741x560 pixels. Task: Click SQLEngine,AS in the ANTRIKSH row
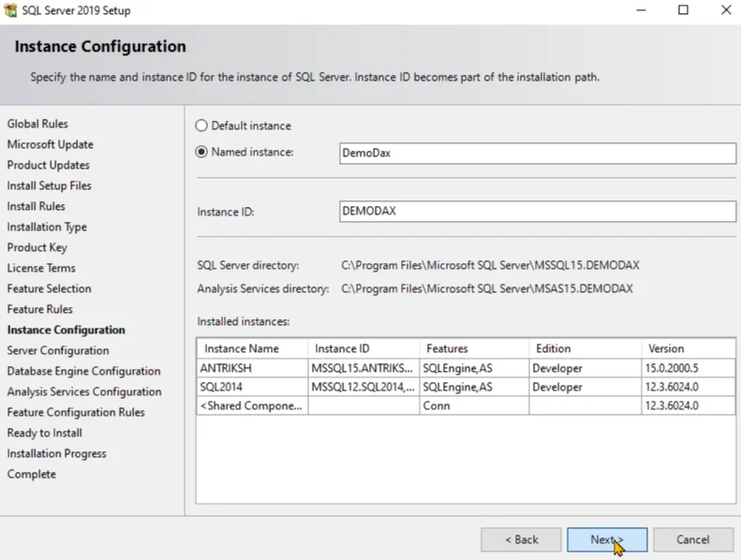coord(474,368)
